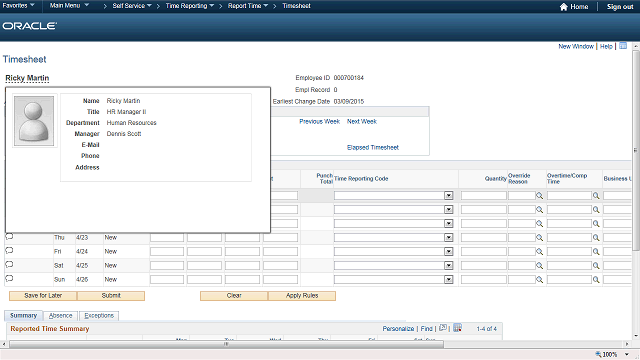Click the horizontal scrollbar at page bottom
Image resolution: width=640 pixels, height=360 pixels.
click(227, 344)
